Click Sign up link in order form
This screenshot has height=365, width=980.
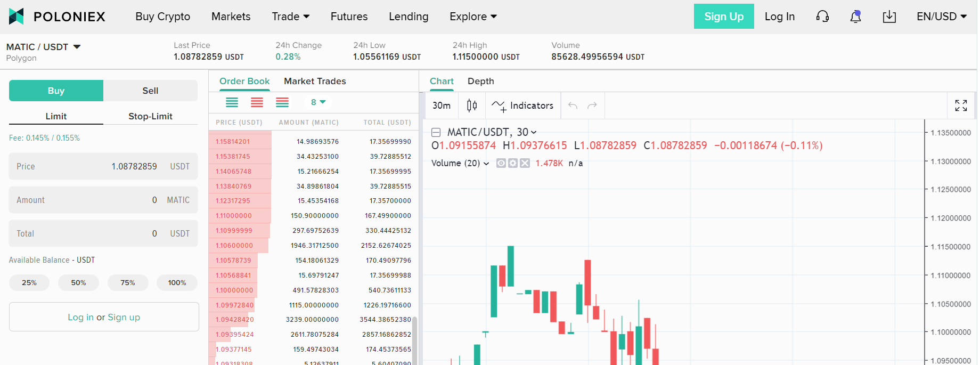[x=124, y=317]
